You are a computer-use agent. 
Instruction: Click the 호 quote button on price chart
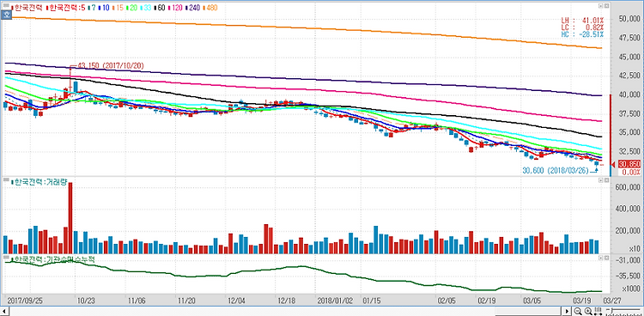(7, 15)
